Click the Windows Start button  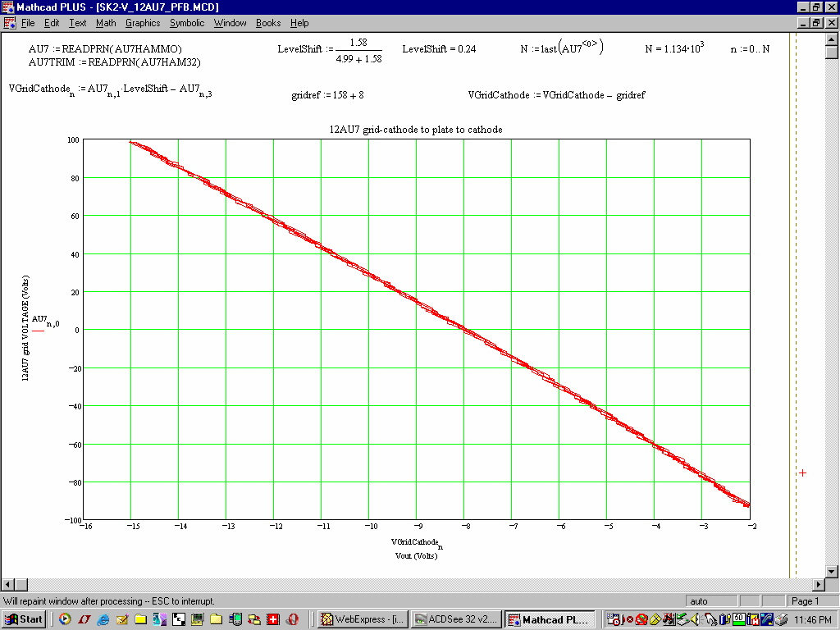24,619
